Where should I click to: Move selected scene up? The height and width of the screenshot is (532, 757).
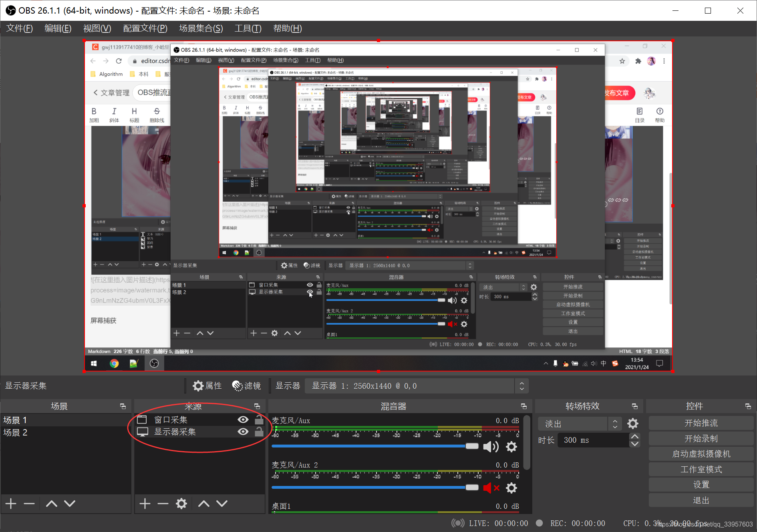tap(52, 504)
